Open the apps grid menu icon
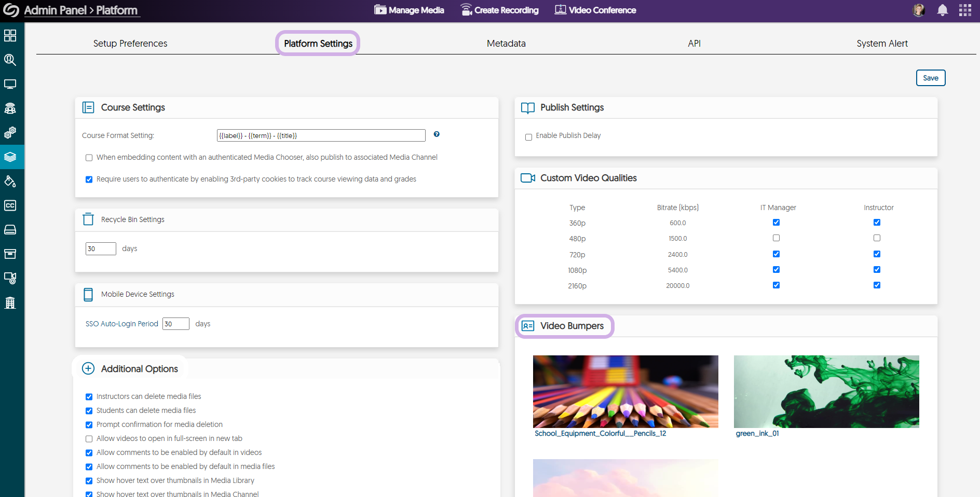This screenshot has width=980, height=497. click(965, 10)
